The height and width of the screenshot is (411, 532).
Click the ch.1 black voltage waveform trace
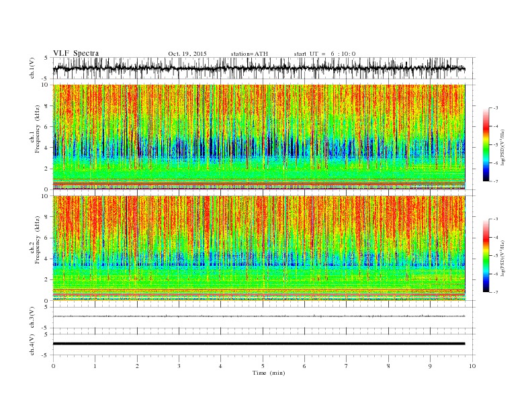tap(259, 68)
